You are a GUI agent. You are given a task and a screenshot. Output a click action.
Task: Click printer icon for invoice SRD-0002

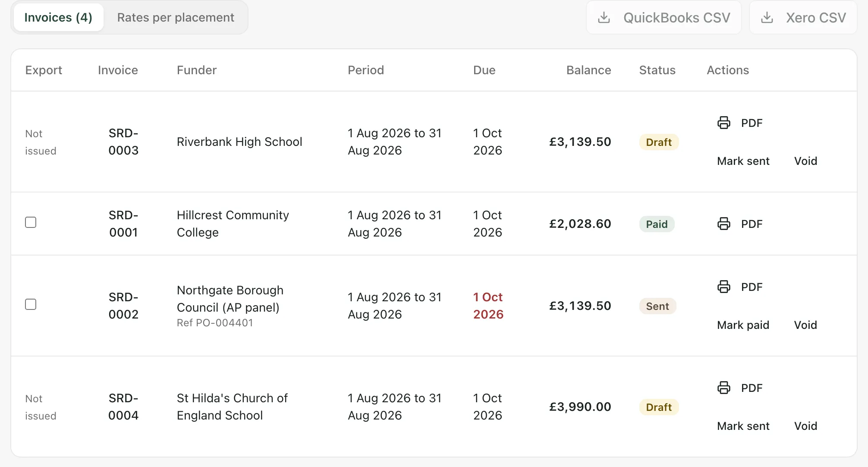coord(724,287)
